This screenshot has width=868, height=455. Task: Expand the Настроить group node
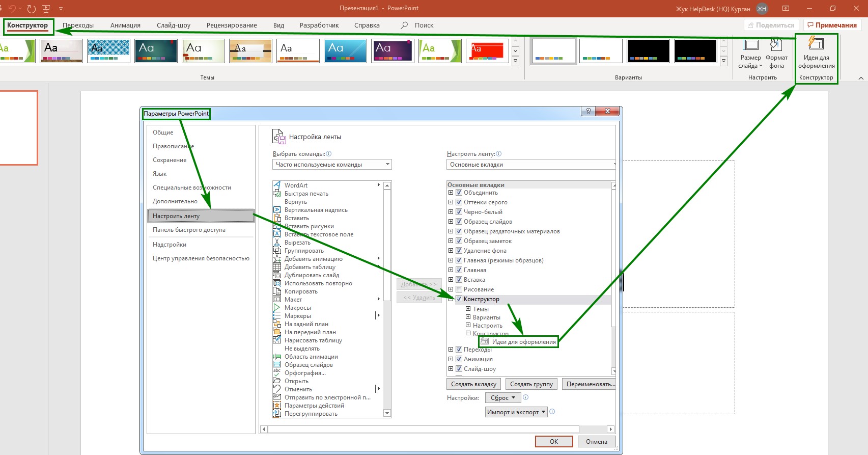tap(468, 325)
